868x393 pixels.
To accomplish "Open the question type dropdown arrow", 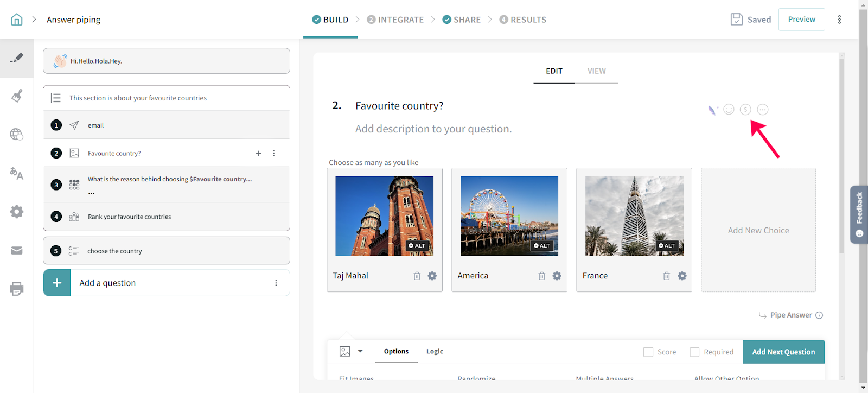I will pos(360,352).
